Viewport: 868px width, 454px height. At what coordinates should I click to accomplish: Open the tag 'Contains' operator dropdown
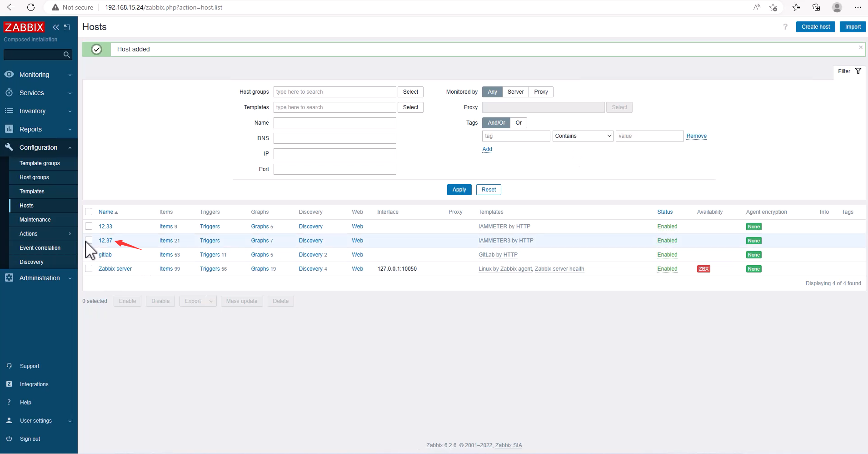(x=583, y=136)
